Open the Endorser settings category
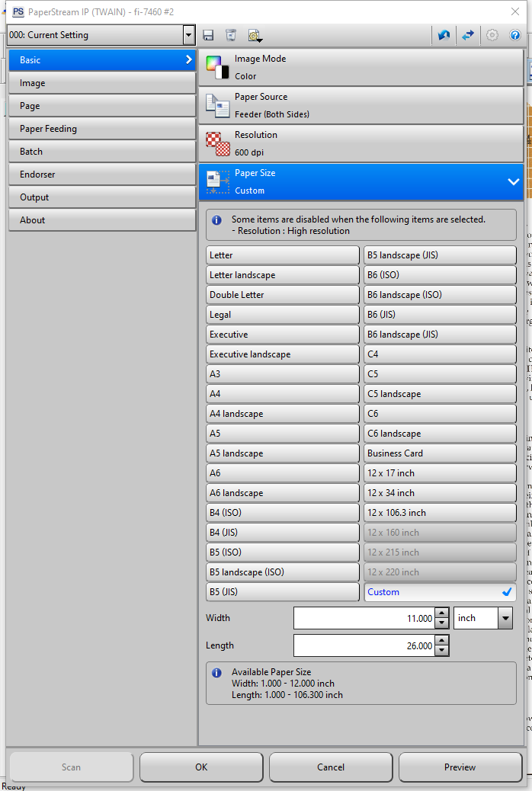 102,175
